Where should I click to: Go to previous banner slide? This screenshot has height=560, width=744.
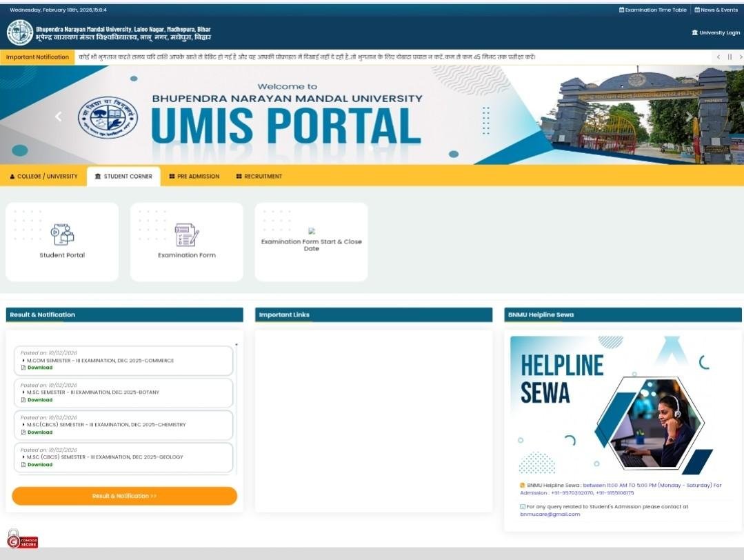[x=58, y=117]
